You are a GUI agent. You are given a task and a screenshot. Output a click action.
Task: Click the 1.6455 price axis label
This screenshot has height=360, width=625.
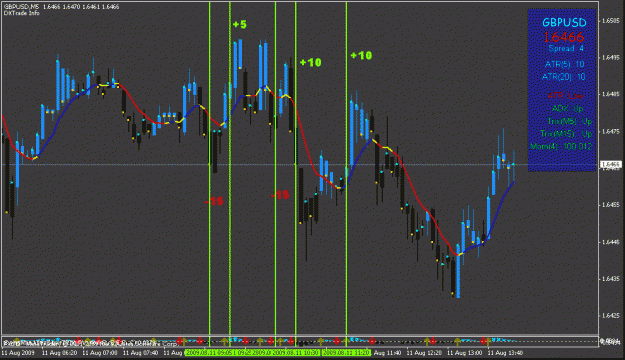[611, 205]
